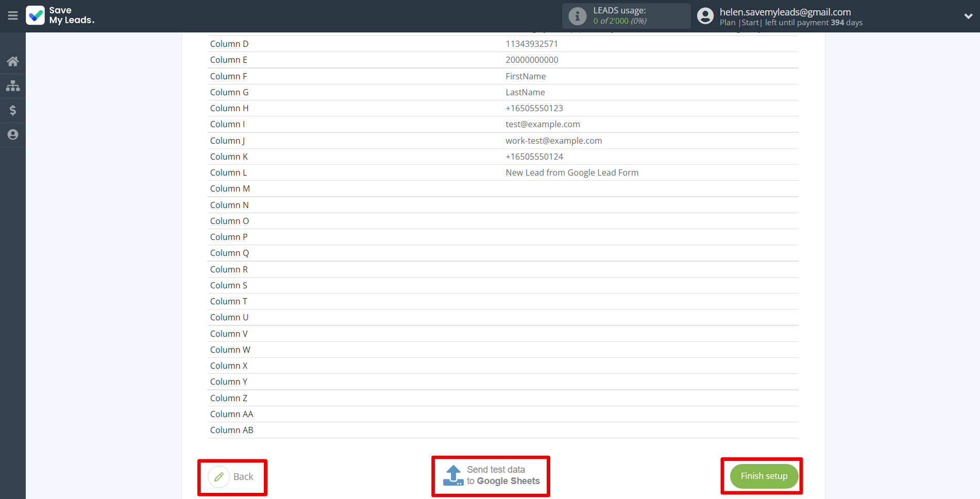The image size is (980, 499).
Task: Select the 'LastName' value
Action: (x=525, y=92)
